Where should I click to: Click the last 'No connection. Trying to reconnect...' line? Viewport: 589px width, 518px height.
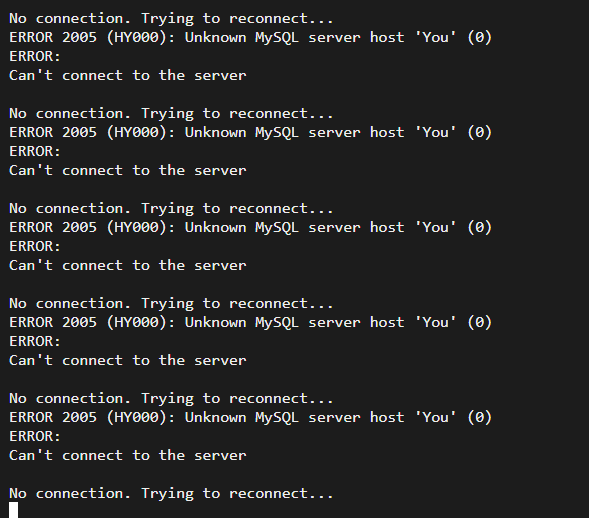pyautogui.click(x=171, y=494)
